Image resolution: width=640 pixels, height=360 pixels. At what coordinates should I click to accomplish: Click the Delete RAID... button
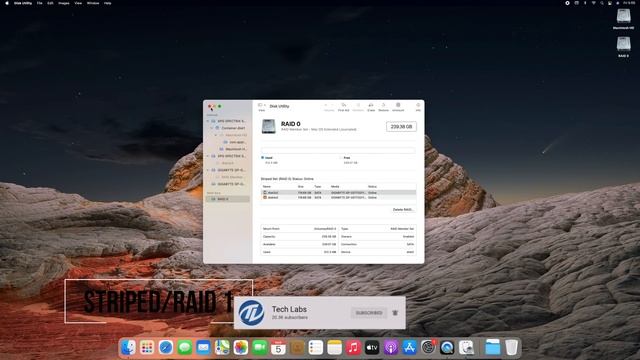[403, 209]
